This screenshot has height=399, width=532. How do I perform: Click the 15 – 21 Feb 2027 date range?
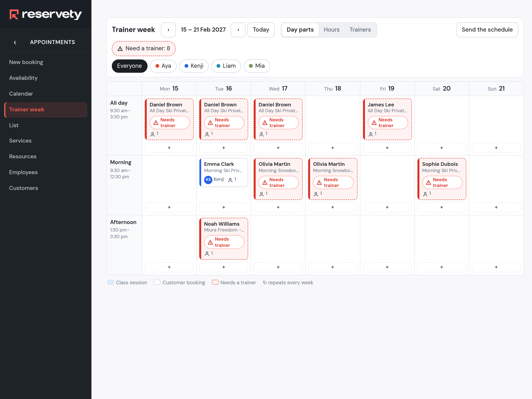(203, 30)
